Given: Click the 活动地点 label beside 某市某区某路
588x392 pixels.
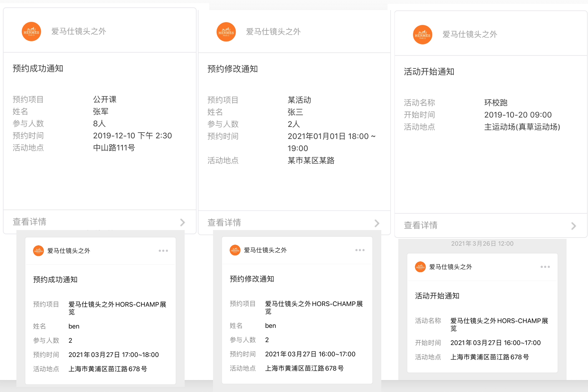Looking at the screenshot, I should pyautogui.click(x=223, y=161).
